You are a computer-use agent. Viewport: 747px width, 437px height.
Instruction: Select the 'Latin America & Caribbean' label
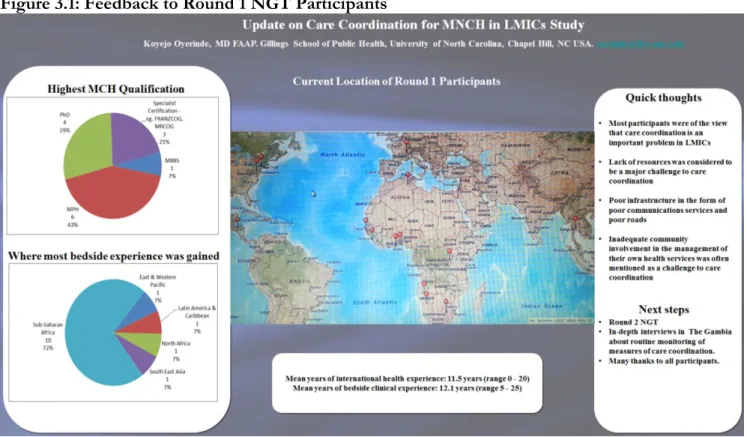197,319
